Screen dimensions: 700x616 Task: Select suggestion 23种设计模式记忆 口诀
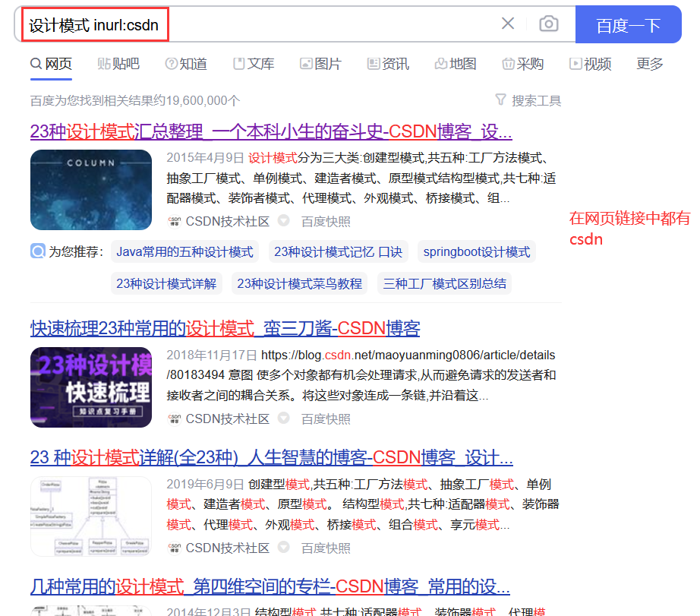[339, 252]
